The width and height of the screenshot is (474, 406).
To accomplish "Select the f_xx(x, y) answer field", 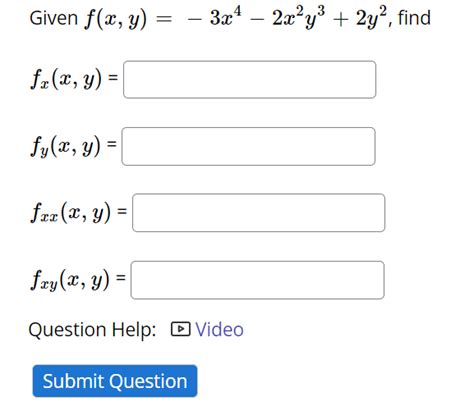I will 259,213.
